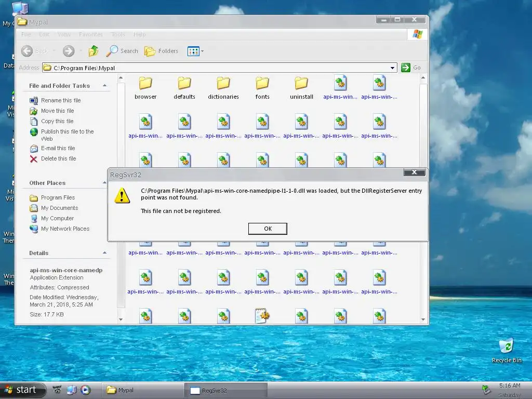
Task: Open the View menu
Action: 64,34
